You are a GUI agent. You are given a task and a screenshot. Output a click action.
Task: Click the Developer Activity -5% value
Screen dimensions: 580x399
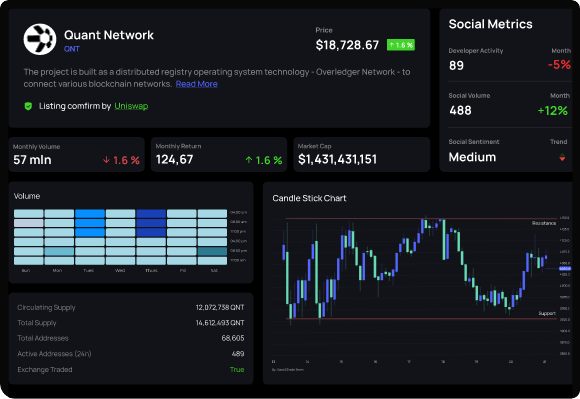pos(559,65)
